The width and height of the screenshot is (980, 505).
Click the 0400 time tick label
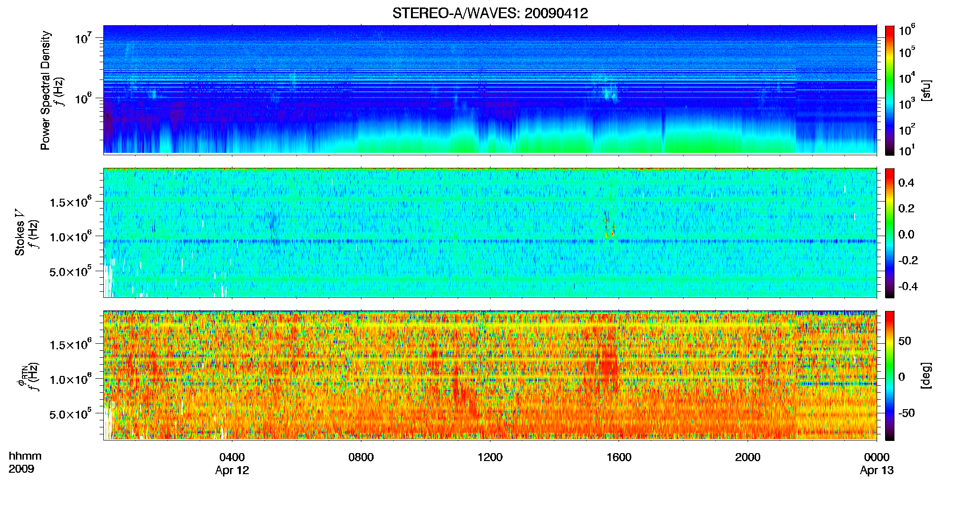point(232,457)
